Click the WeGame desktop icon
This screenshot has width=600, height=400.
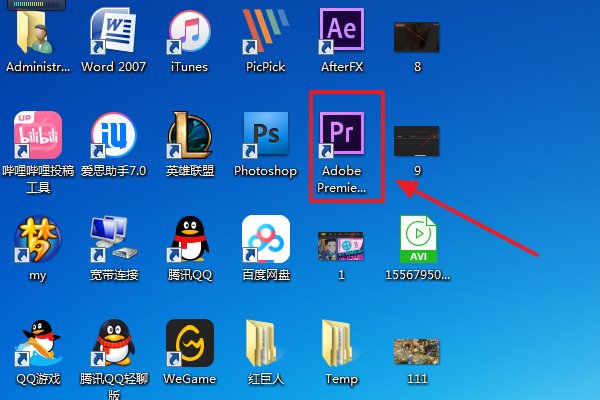tap(188, 344)
